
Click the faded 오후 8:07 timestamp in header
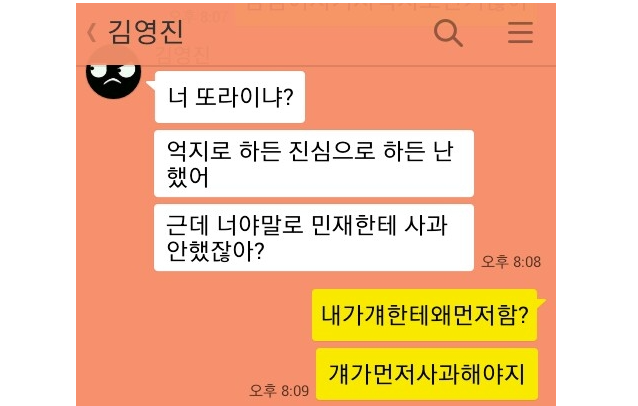click(x=199, y=16)
